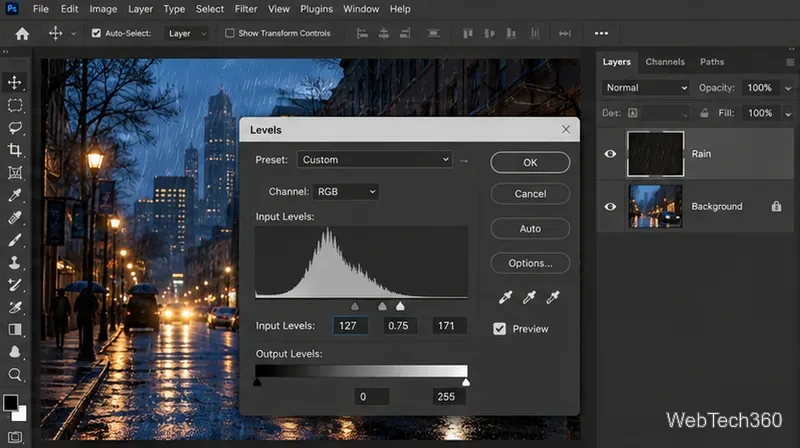Open the Layers panel menu
The width and height of the screenshot is (800, 448).
tap(790, 62)
